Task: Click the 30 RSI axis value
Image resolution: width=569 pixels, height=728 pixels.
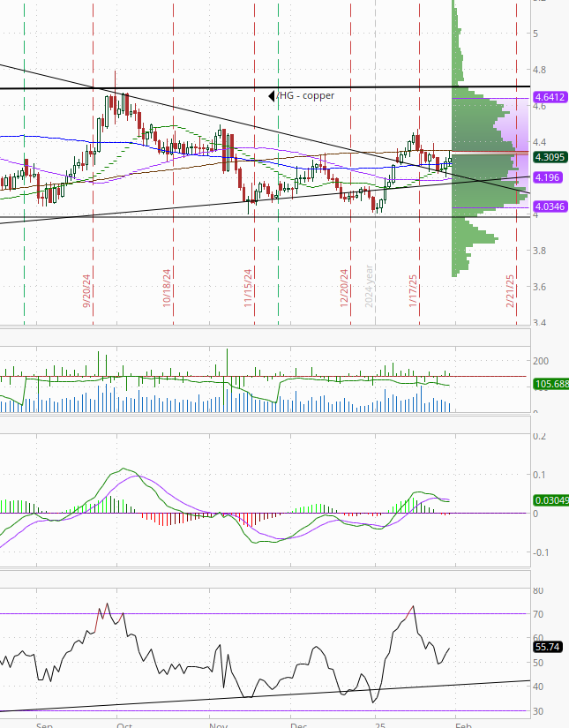Action: coord(538,711)
